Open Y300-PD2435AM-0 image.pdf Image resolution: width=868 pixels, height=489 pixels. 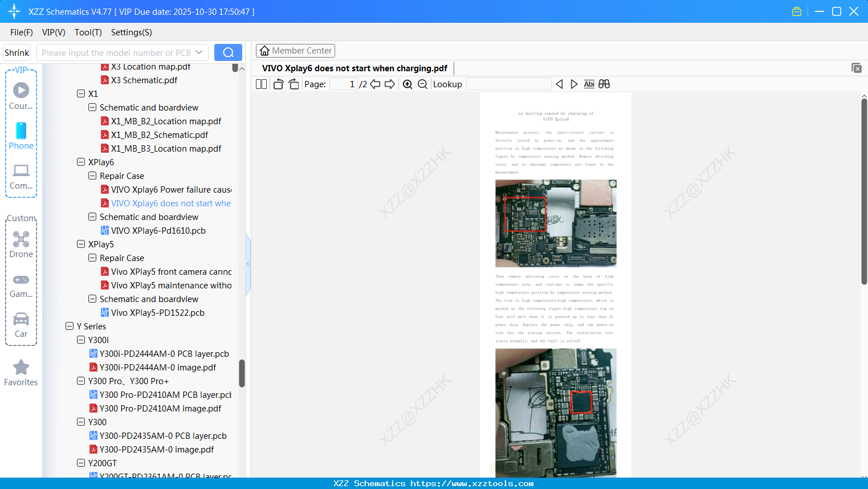pos(157,450)
